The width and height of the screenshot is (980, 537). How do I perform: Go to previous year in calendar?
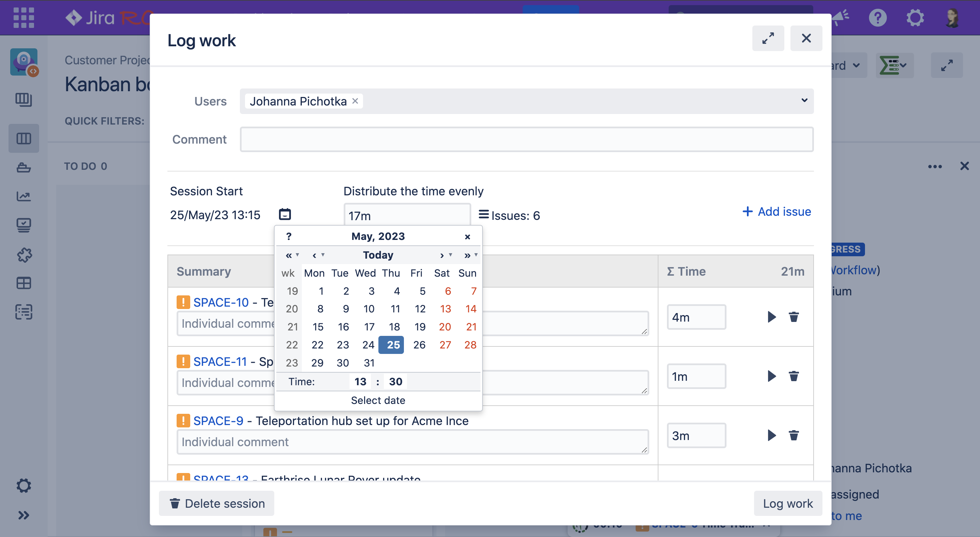[x=289, y=255]
